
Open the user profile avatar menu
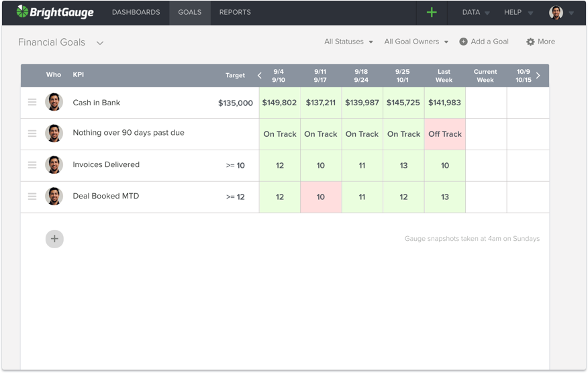[x=556, y=12]
